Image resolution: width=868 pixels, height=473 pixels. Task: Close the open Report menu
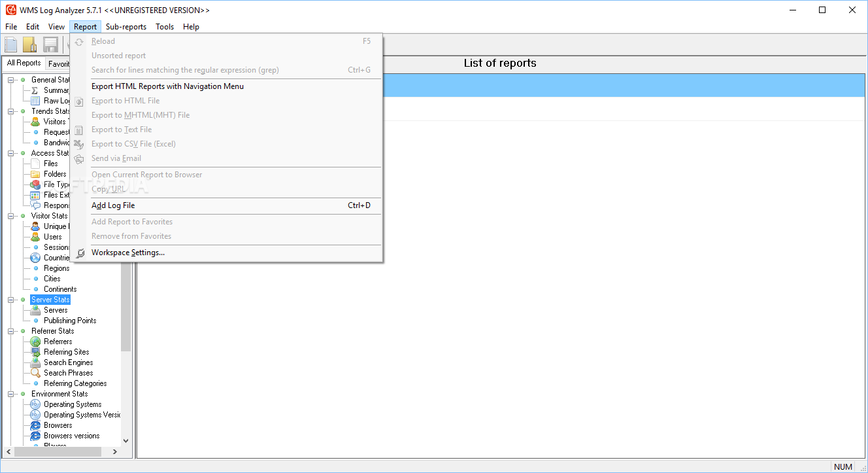pyautogui.click(x=85, y=27)
